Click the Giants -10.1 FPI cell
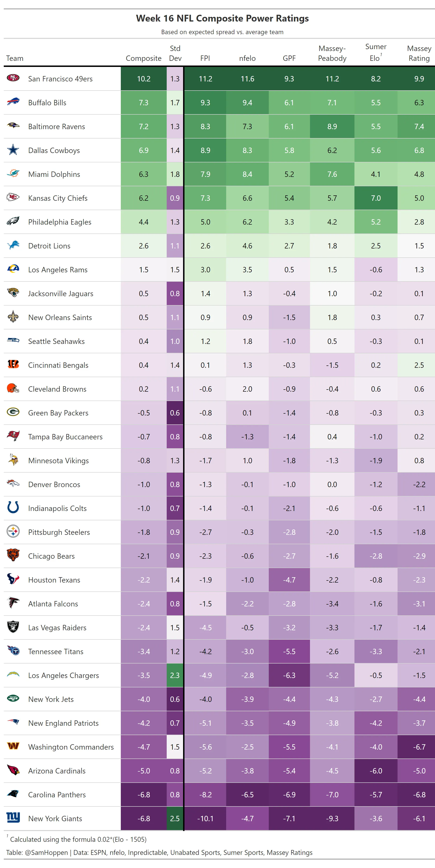This screenshot has height=868, width=435. [205, 818]
